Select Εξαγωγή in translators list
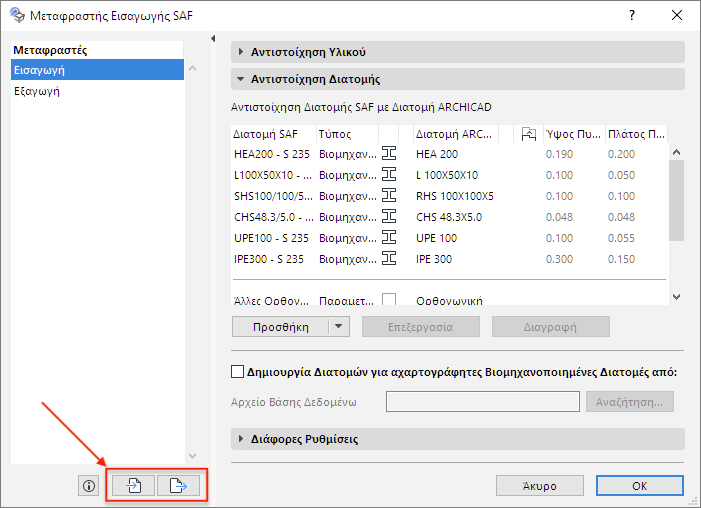The height and width of the screenshot is (508, 701). (97, 91)
